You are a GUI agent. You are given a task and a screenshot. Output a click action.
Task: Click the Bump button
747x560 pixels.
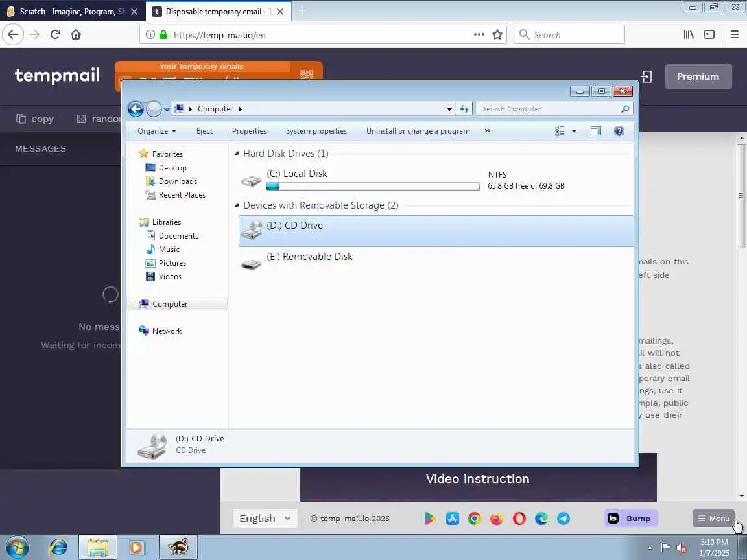[x=631, y=519]
